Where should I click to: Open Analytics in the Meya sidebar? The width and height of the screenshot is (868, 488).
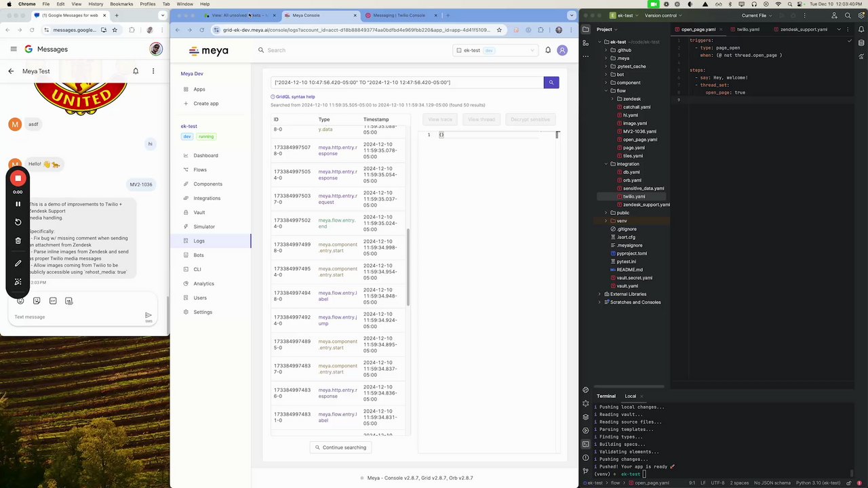click(203, 283)
